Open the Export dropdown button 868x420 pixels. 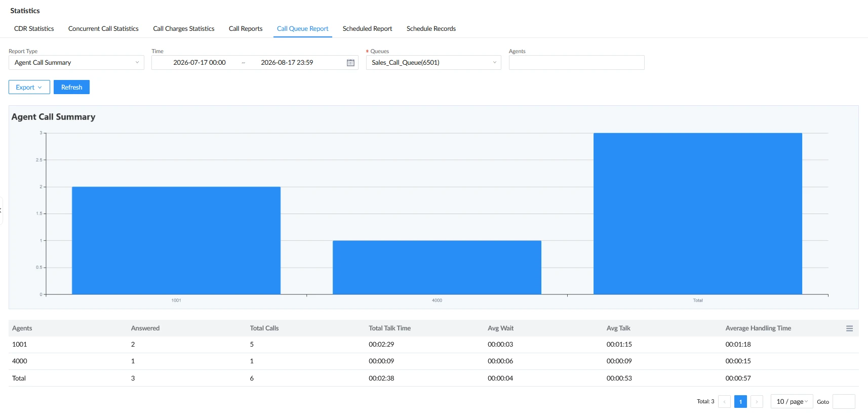point(29,87)
